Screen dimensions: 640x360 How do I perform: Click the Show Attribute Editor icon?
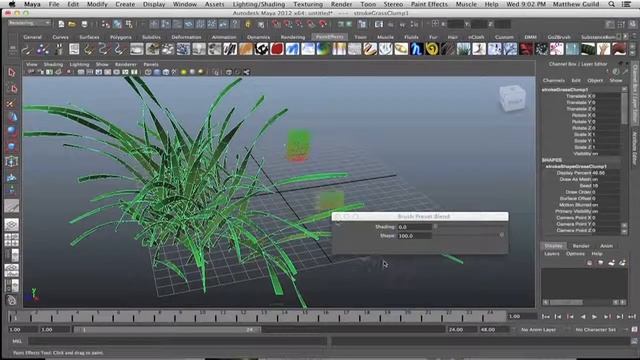coord(609,24)
